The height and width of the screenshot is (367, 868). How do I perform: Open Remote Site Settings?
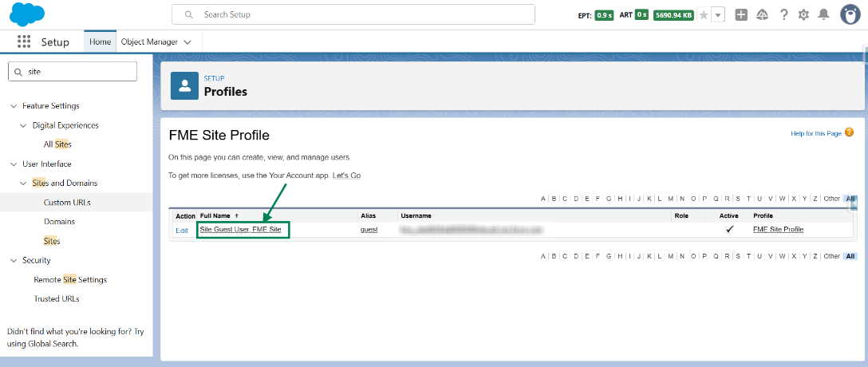pyautogui.click(x=70, y=279)
